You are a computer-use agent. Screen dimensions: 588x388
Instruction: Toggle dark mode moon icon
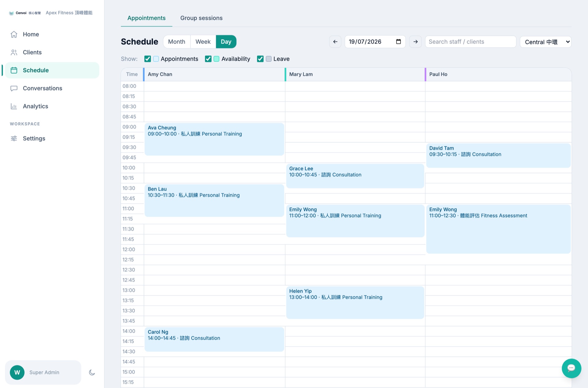tap(92, 372)
